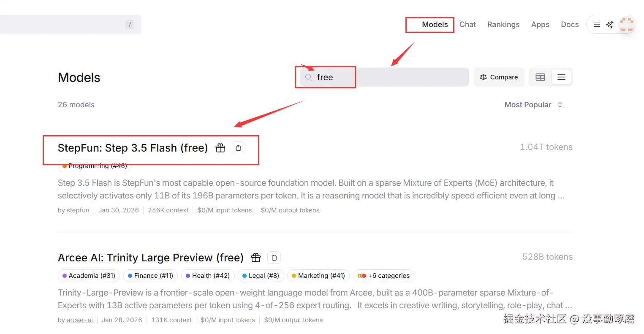Click the Marketing (#41) category tag
Screen dimensions: 644x334
click(x=318, y=276)
